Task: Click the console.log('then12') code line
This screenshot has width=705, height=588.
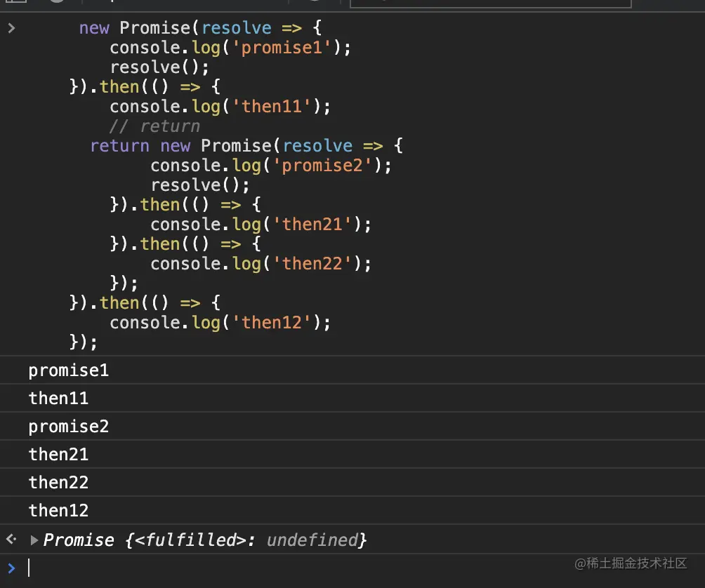Action: pos(220,323)
